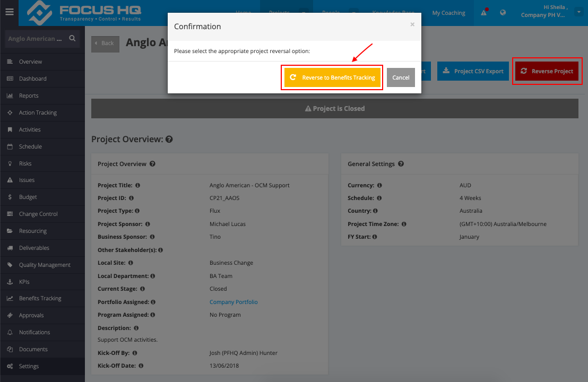Open the alerts warning icon in header
This screenshot has width=588, height=382.
pos(484,12)
